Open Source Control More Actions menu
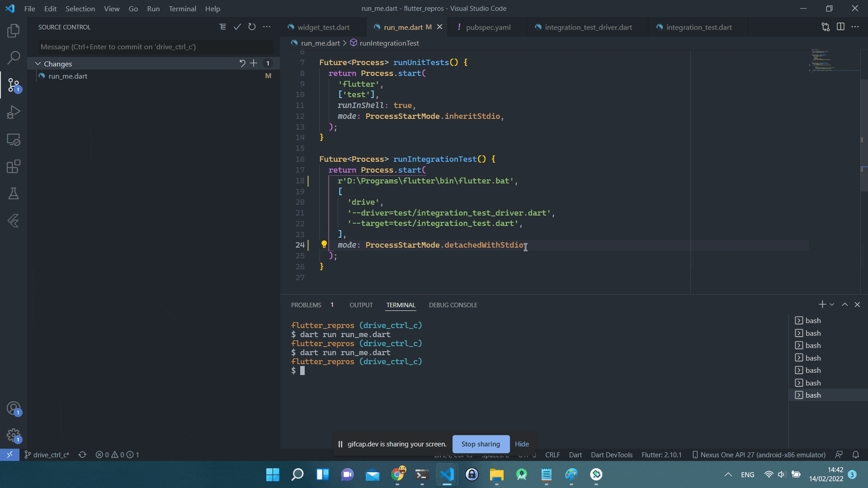The image size is (868, 488). click(267, 27)
